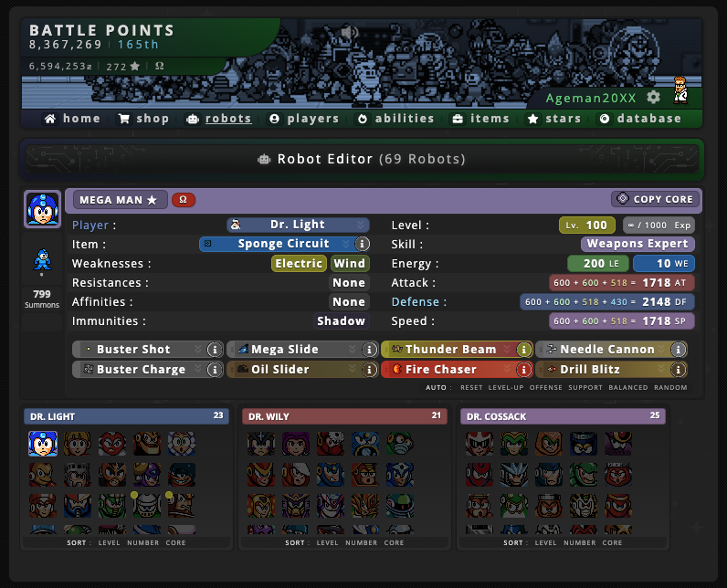Click the Electric weakness type badge
Screen dimensions: 727x588
pos(299,264)
